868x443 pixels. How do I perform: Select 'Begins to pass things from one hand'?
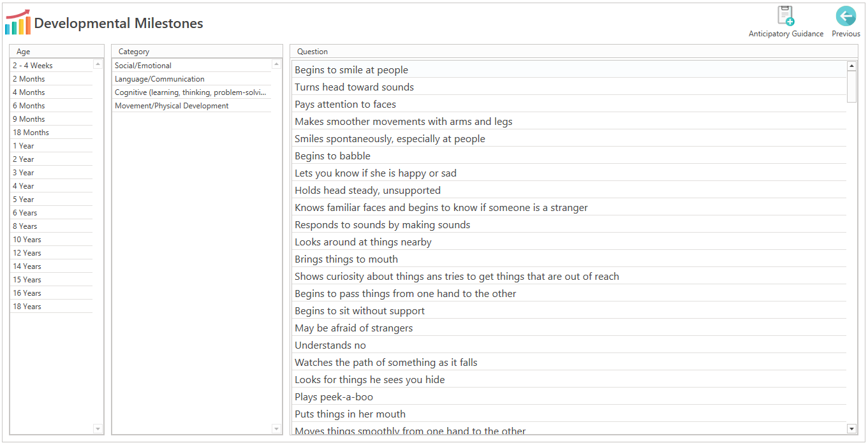(570, 293)
